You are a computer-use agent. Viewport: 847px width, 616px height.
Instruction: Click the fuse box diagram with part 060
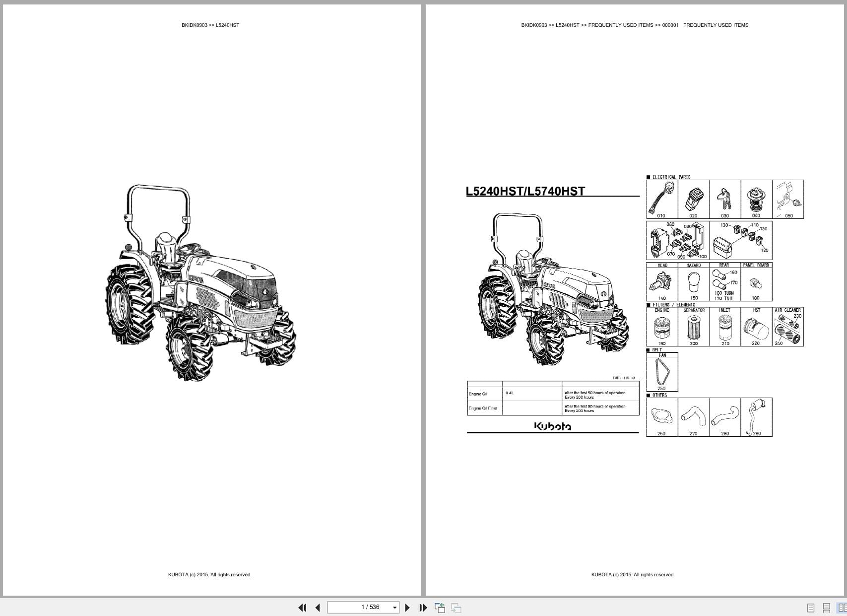coord(677,240)
